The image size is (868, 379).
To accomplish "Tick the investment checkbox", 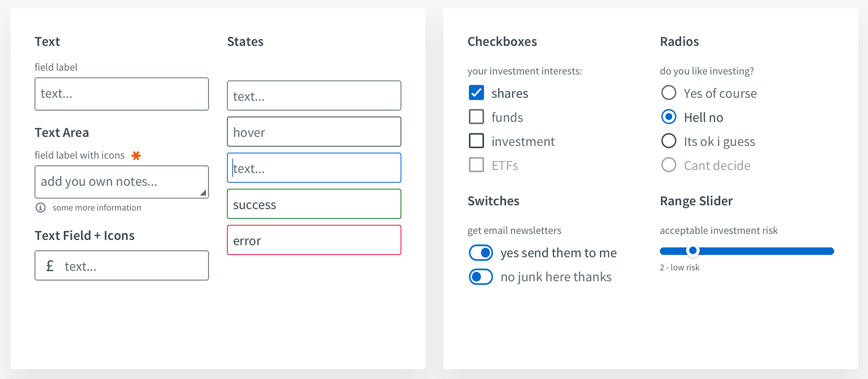I will point(476,141).
